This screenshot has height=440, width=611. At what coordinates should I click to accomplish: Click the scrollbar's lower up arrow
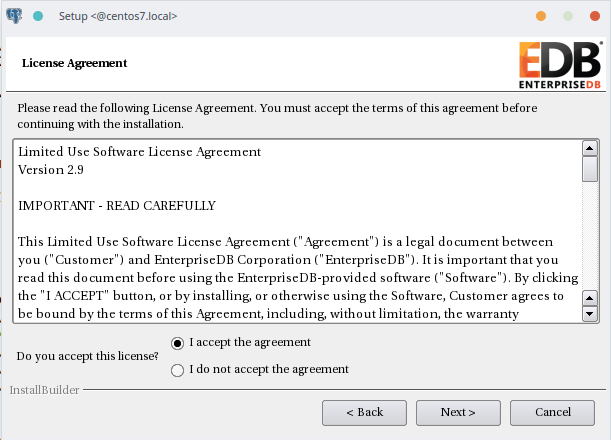coord(590,299)
